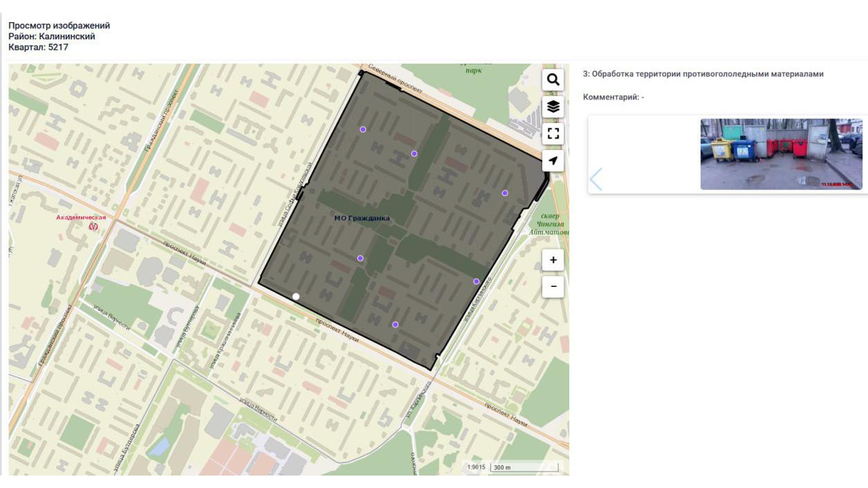The width and height of the screenshot is (868, 488).
Task: Click the Академическая metro station icon
Action: click(93, 226)
